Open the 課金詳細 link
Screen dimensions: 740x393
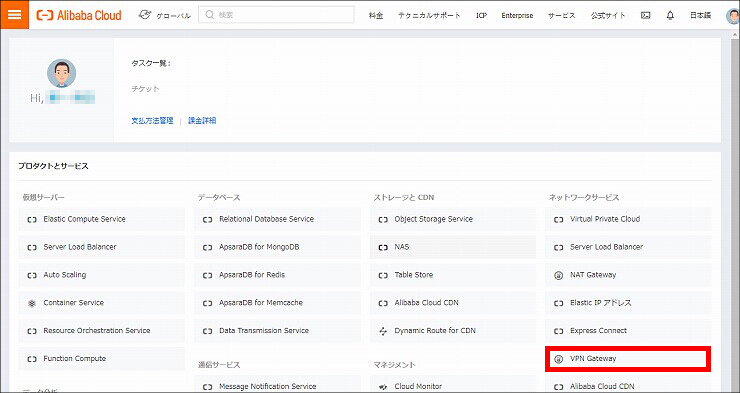pos(202,121)
